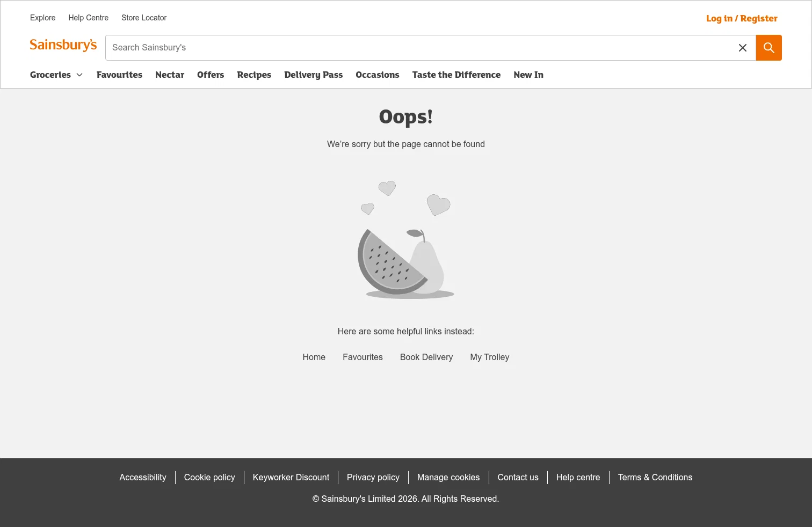The image size is (812, 527).
Task: Click the Sainsbury's Limited 2026 copyright text
Action: coord(406,499)
